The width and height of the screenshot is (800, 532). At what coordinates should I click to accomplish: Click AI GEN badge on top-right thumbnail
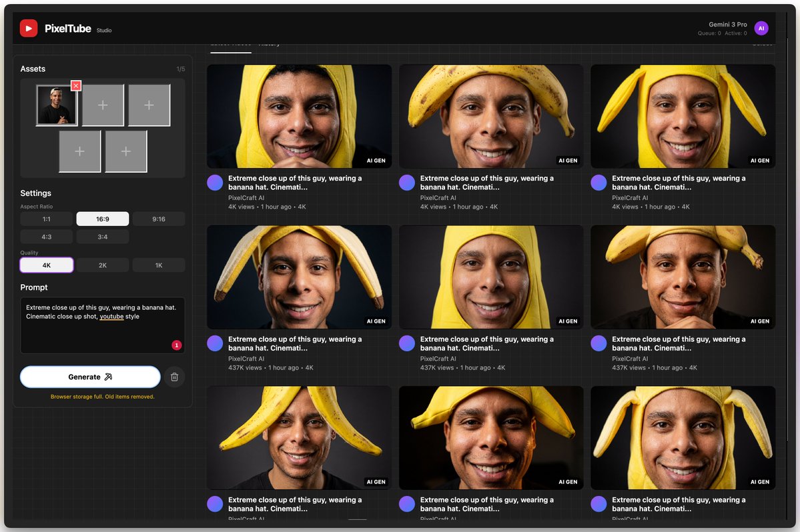coord(760,161)
